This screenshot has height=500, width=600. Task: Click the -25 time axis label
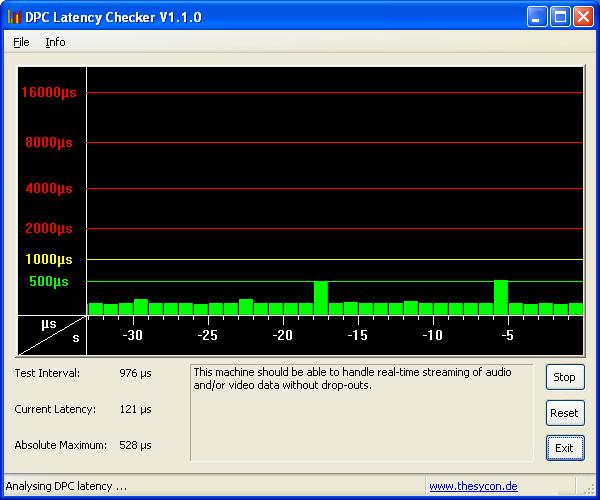207,335
